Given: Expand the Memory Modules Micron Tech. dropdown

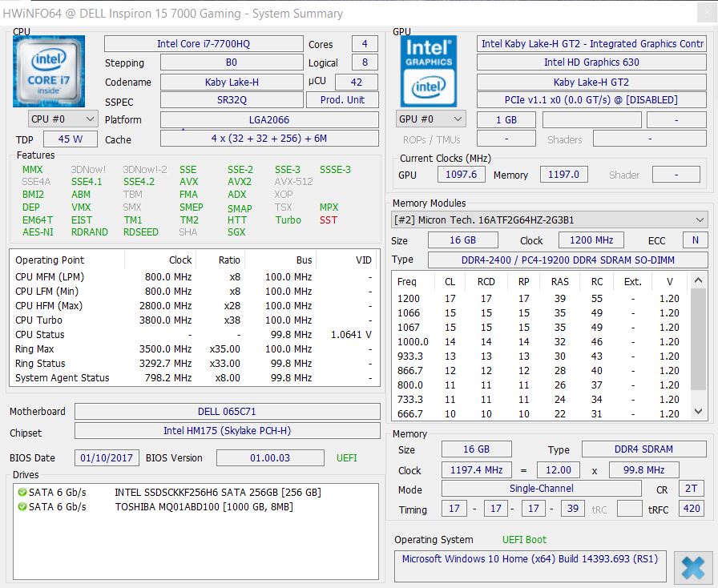Looking at the screenshot, I should coord(550,219).
